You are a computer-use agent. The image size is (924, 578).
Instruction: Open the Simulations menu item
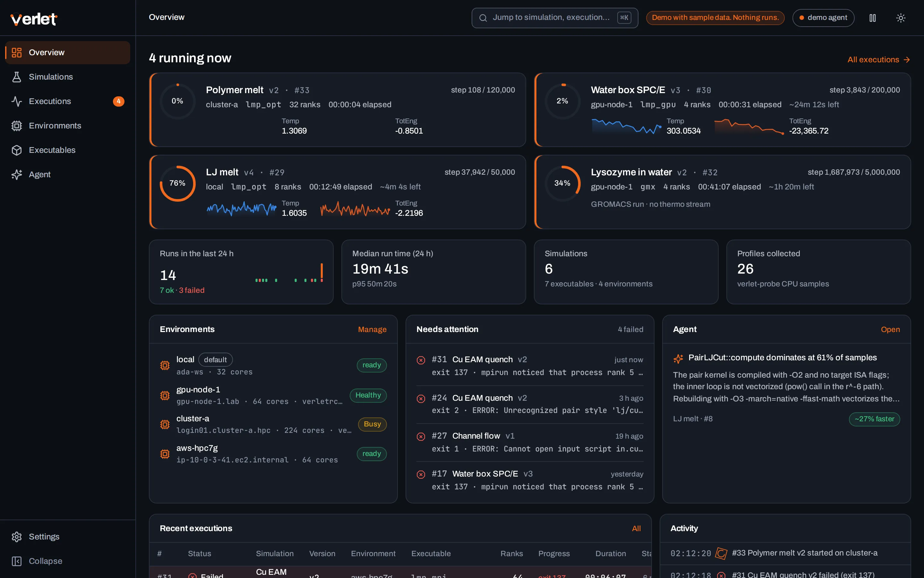pyautogui.click(x=68, y=77)
